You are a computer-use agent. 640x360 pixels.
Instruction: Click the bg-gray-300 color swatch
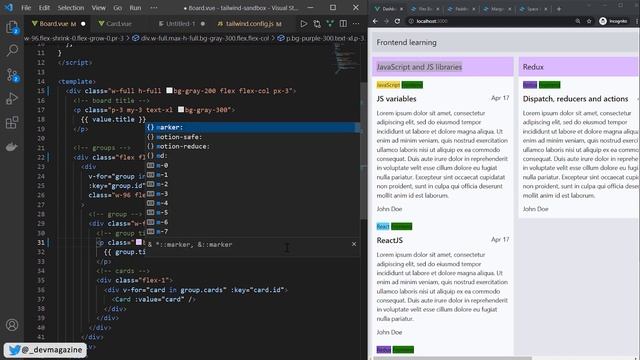181,110
